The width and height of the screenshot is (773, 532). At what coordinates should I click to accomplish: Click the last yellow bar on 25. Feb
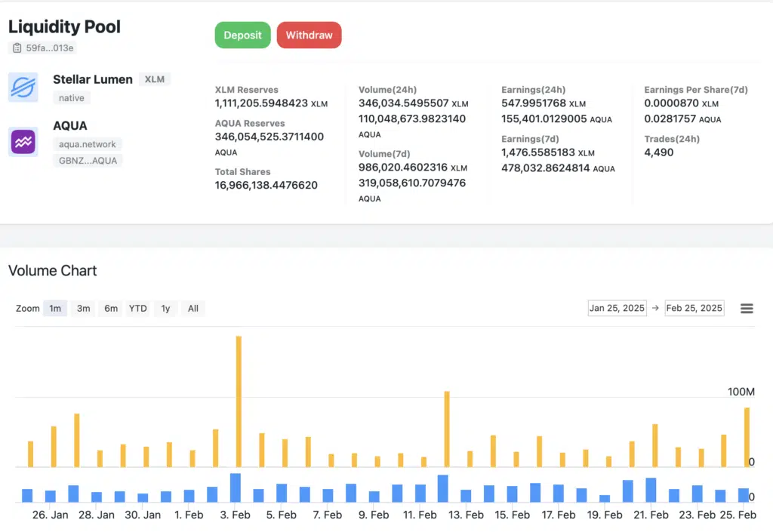pos(747,438)
